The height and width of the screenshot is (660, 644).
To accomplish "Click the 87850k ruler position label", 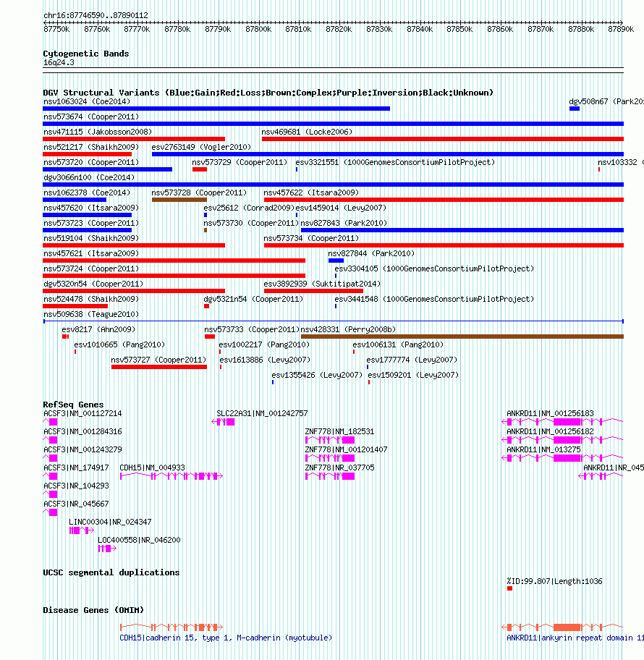I will coord(459,29).
